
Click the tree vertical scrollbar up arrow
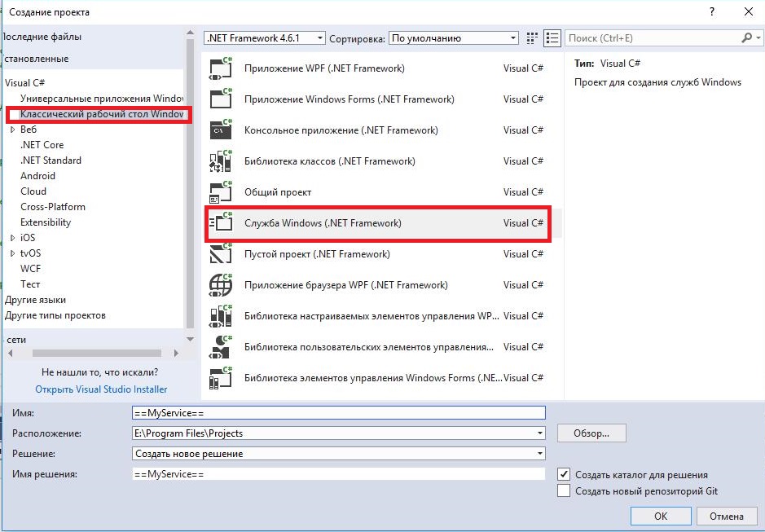tap(191, 33)
